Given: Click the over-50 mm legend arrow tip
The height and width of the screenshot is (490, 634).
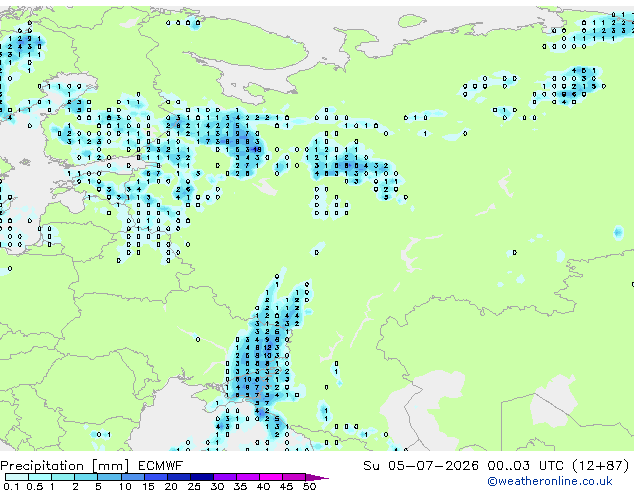Looking at the screenshot, I should (x=317, y=477).
